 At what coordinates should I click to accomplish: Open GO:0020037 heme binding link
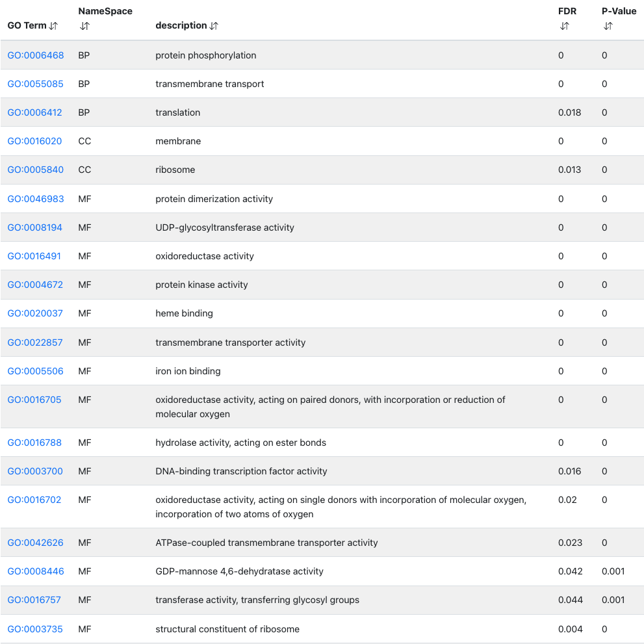click(x=35, y=313)
